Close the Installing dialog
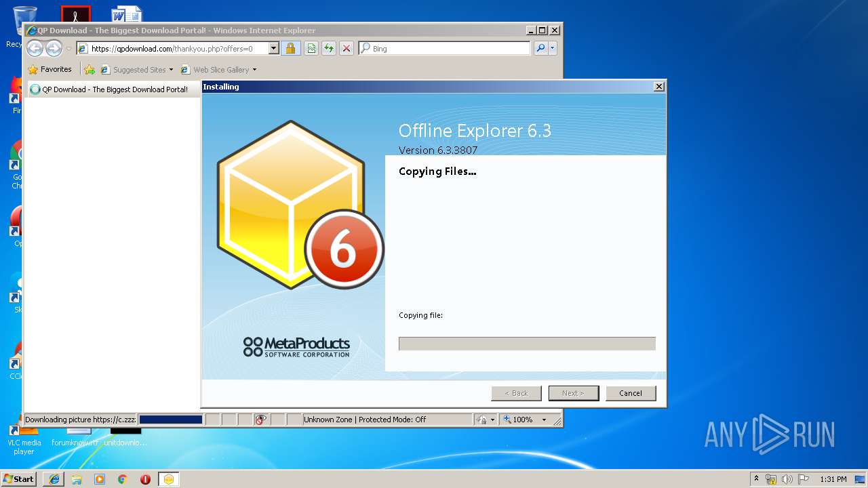Image resolution: width=868 pixels, height=488 pixels. click(658, 87)
